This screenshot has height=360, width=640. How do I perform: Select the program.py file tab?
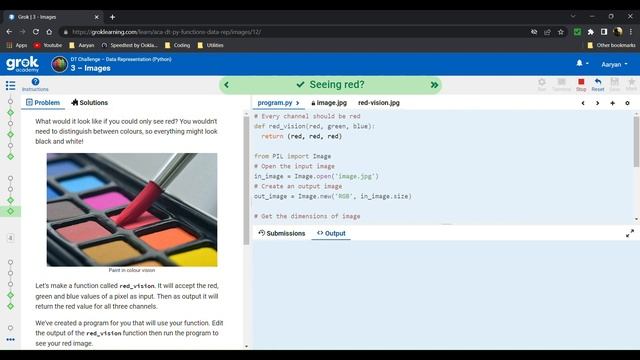pyautogui.click(x=275, y=103)
